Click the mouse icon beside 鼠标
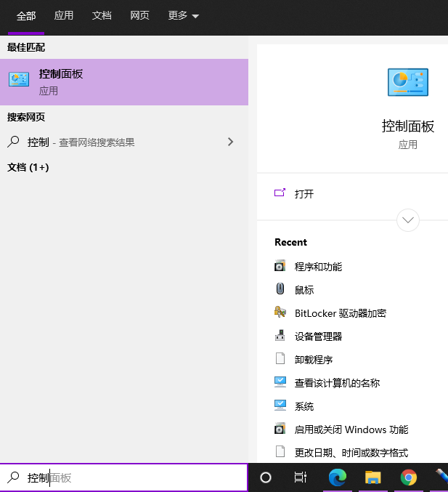 click(280, 289)
